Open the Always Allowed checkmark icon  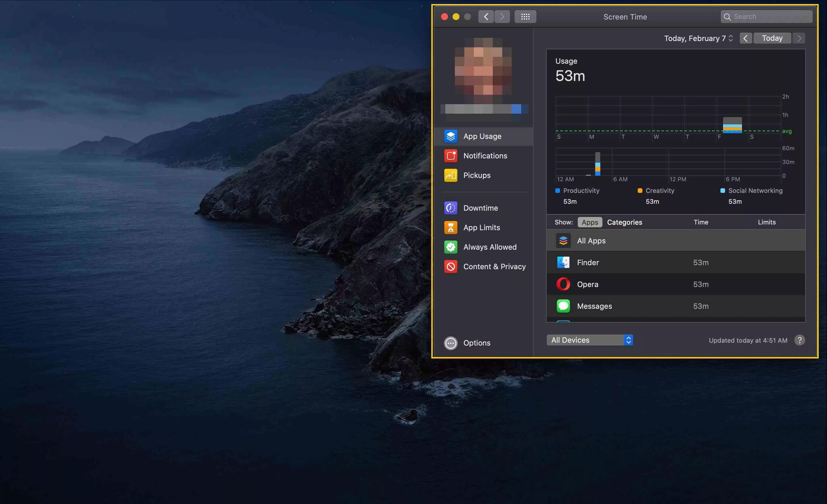pyautogui.click(x=451, y=247)
